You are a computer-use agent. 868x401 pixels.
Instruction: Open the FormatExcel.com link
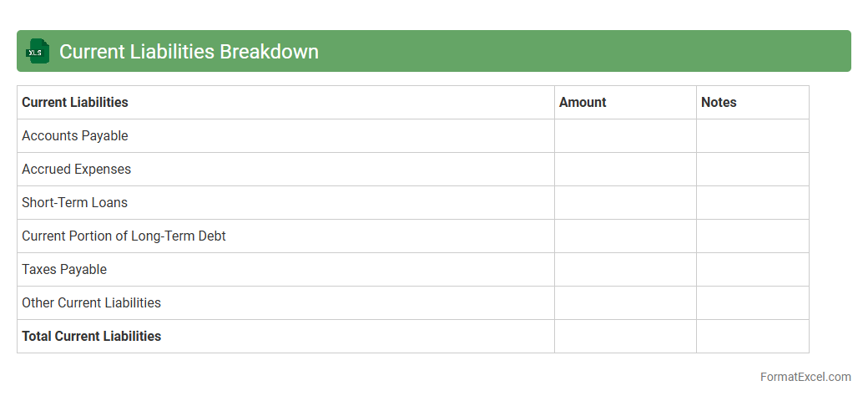pyautogui.click(x=805, y=377)
